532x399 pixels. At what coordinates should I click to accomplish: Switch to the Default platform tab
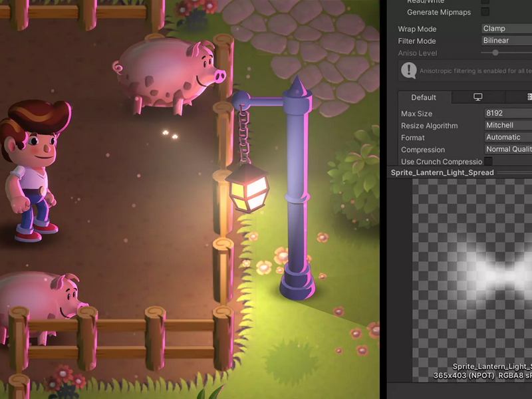coord(424,97)
